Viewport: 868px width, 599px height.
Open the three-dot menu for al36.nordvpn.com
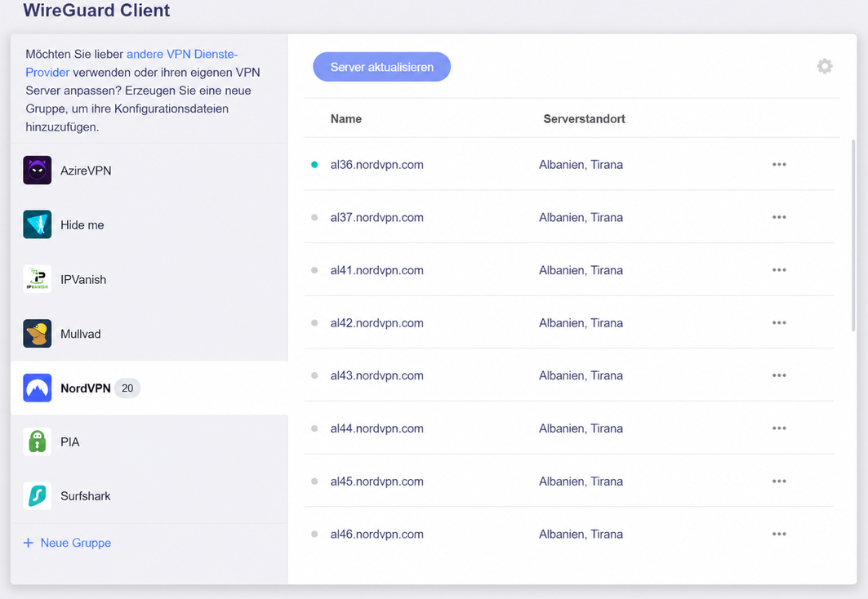[779, 164]
